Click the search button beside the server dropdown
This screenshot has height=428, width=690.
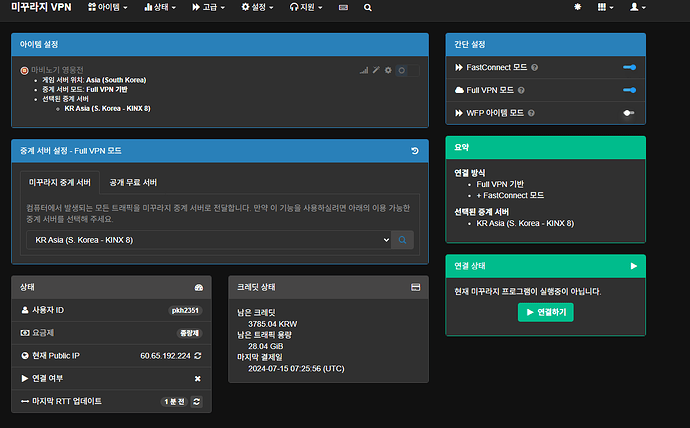(x=402, y=240)
